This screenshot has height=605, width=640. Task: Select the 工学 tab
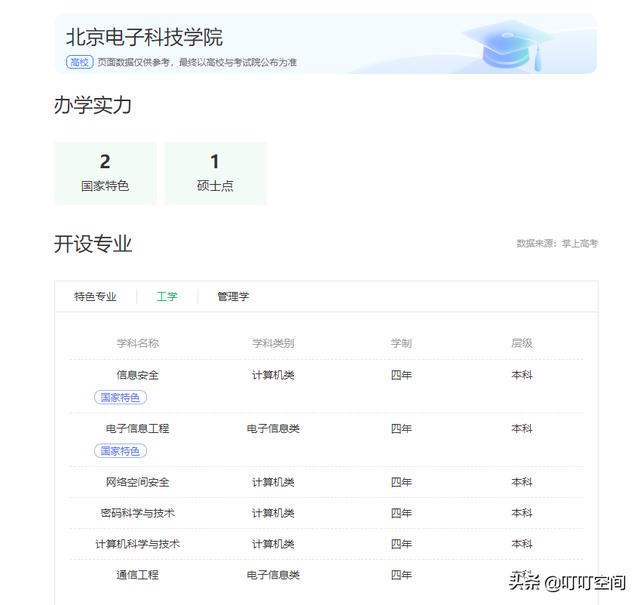(167, 296)
